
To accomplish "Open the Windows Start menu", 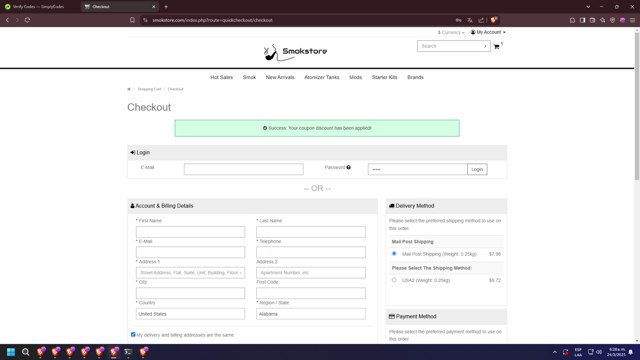I will pos(11,352).
